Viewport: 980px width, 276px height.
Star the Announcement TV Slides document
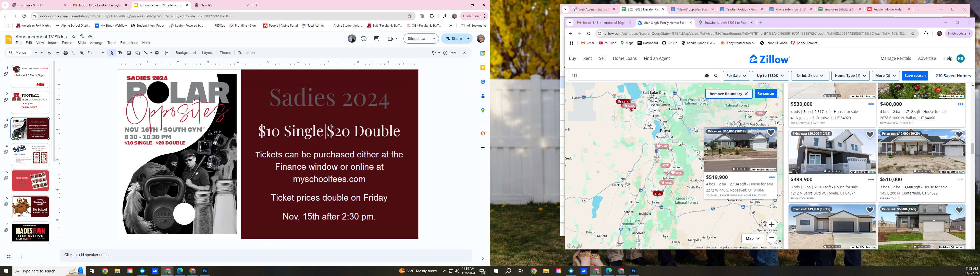point(74,37)
